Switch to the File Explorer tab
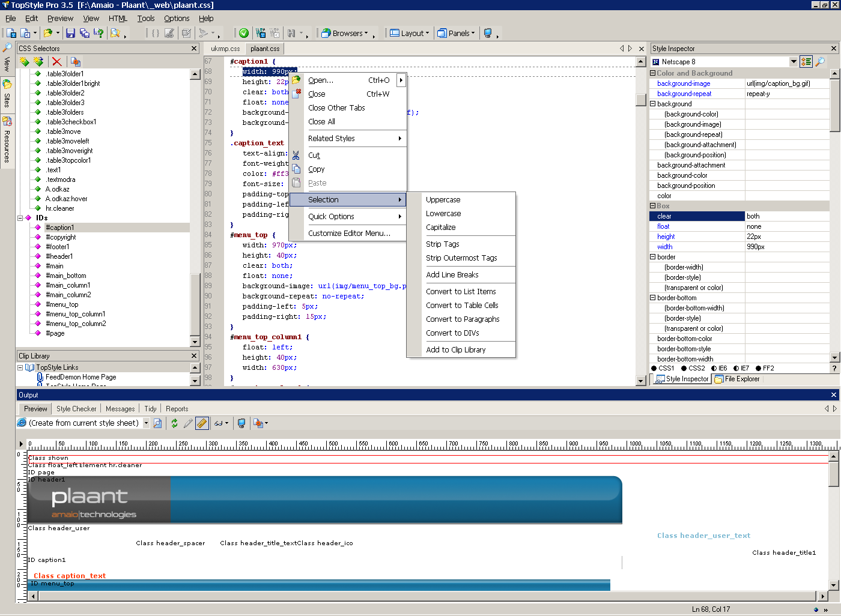The width and height of the screenshot is (841, 616). [x=736, y=379]
